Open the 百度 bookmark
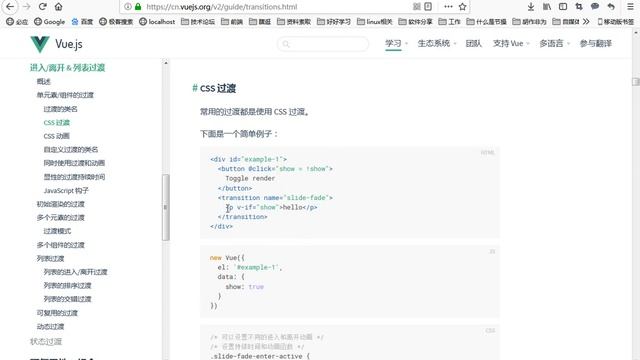640x360 pixels. tap(82, 22)
